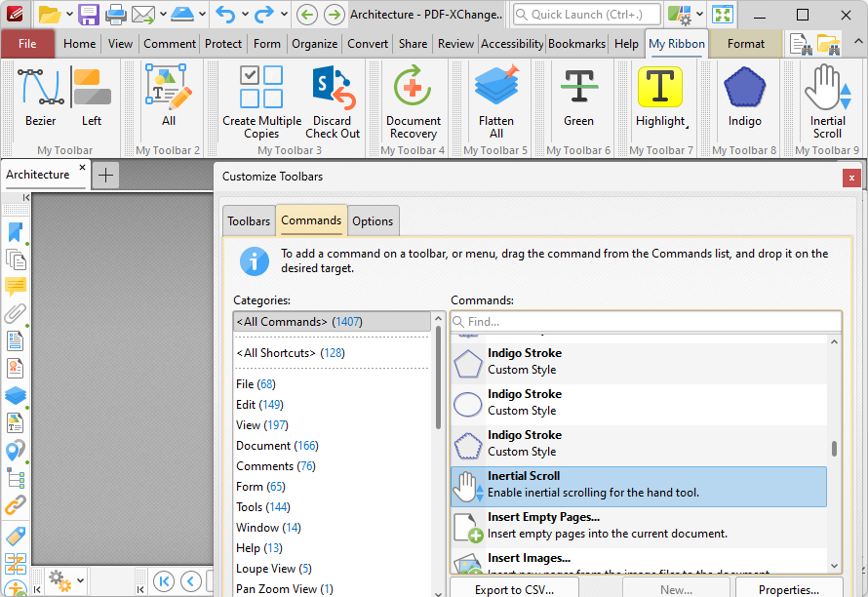Open the UI options dropdown near Quick Launch

coord(699,14)
